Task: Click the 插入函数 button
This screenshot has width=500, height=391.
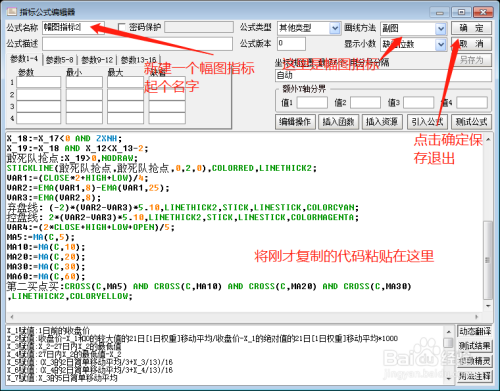Action: click(338, 122)
